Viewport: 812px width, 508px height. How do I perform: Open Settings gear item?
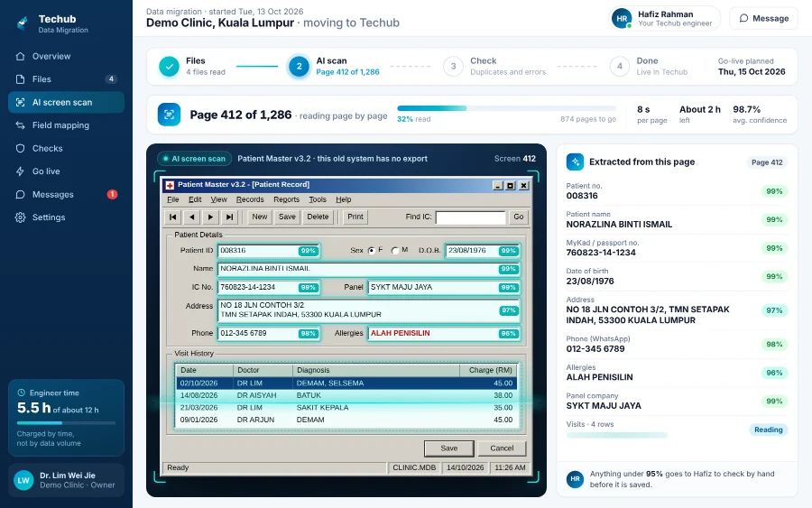(66, 217)
